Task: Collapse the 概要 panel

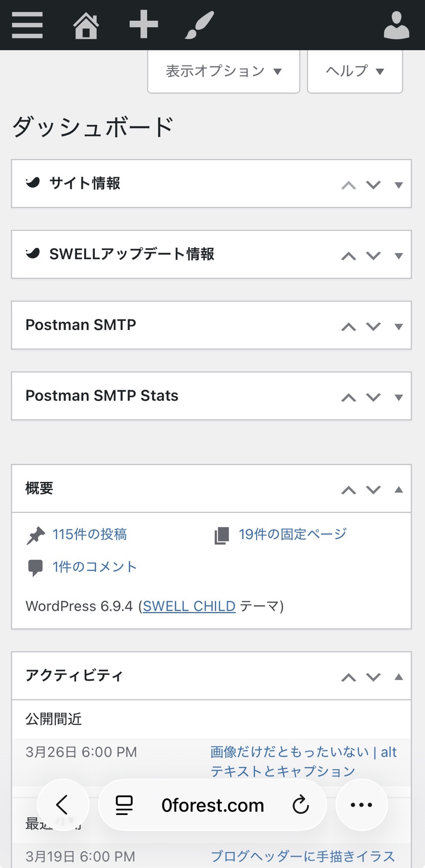Action: click(398, 489)
